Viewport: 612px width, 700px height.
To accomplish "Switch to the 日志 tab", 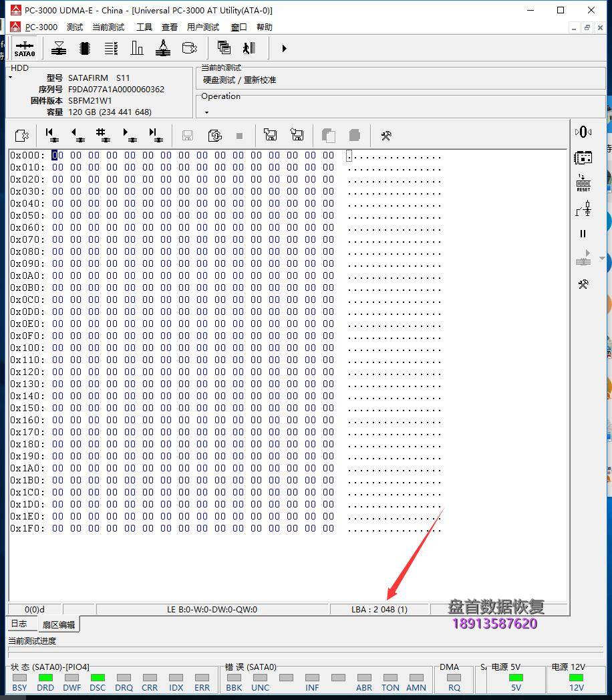I will pyautogui.click(x=18, y=623).
